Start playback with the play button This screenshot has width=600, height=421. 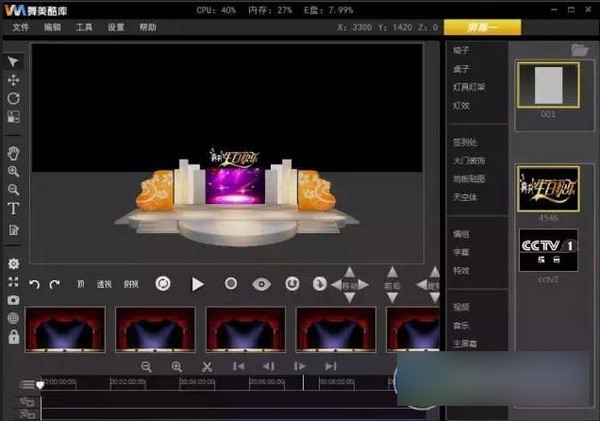(x=197, y=284)
